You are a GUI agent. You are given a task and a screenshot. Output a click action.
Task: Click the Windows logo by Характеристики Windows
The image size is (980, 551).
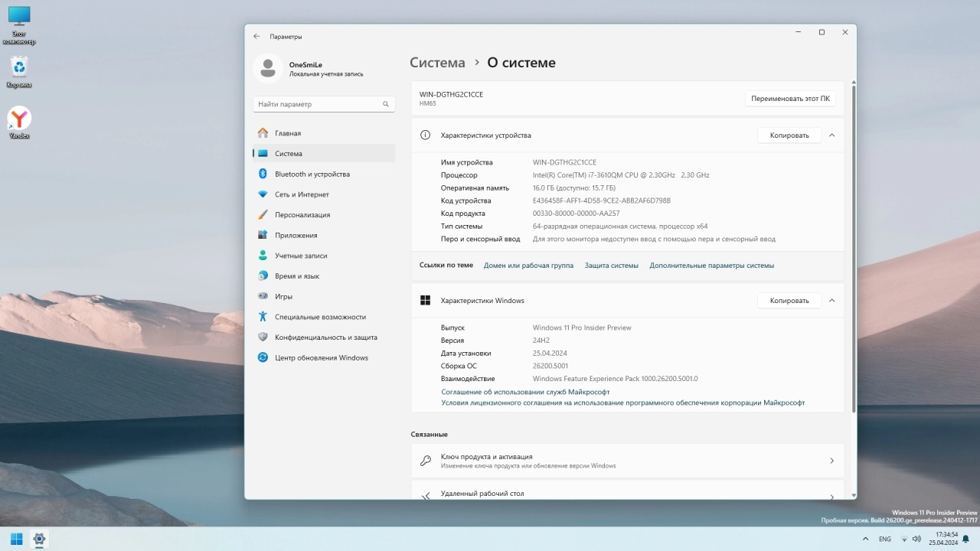[426, 301]
